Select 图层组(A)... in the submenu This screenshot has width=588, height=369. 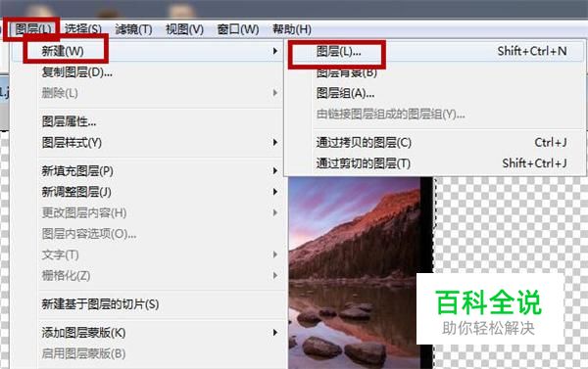coord(345,93)
